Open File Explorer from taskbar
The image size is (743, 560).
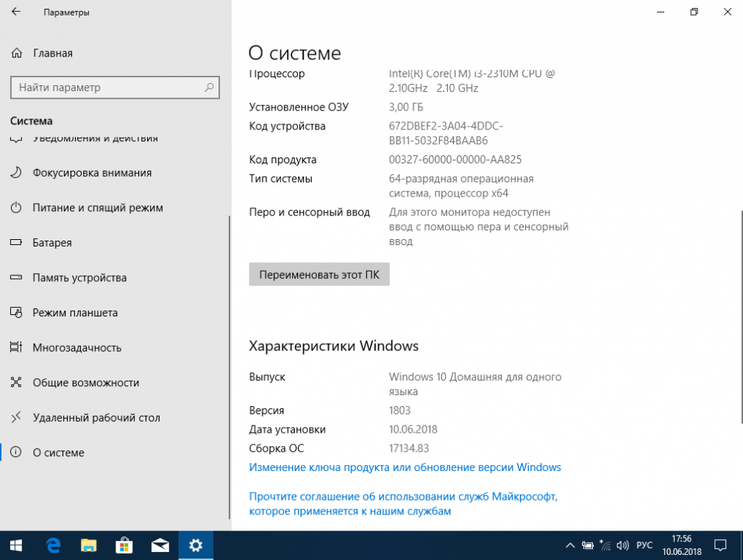88,546
